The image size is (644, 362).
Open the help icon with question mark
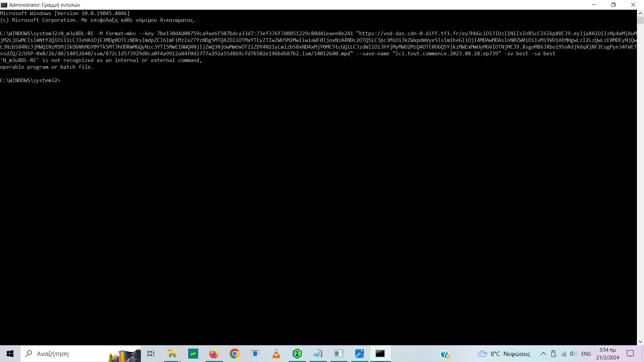pos(445,354)
